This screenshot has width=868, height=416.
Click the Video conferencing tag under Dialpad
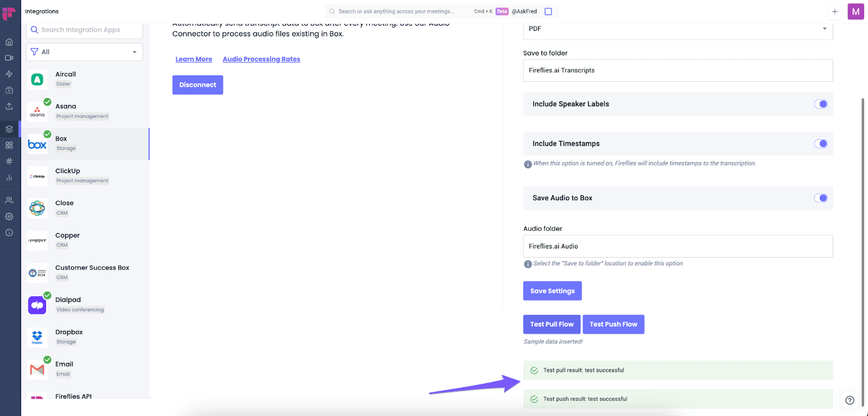point(80,310)
